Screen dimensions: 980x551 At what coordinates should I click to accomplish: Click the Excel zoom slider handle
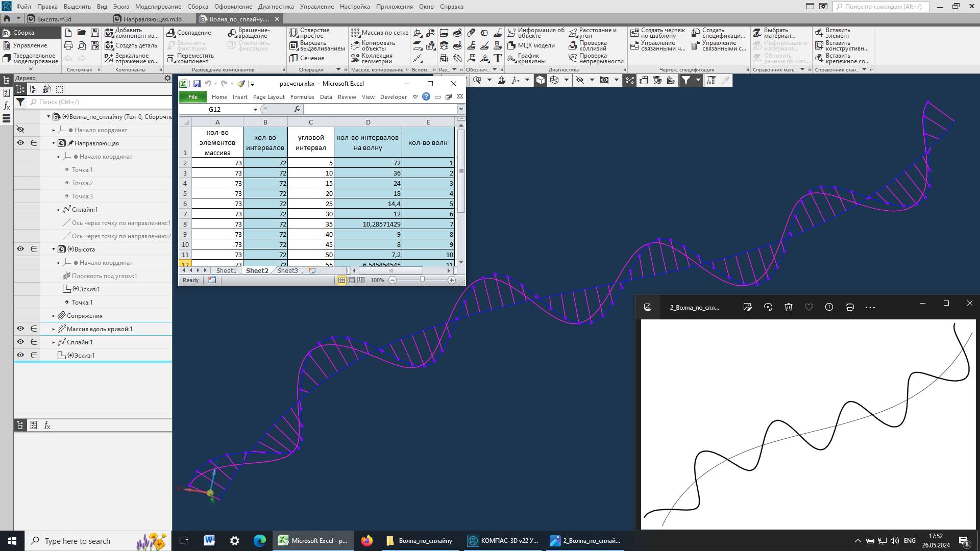coord(422,280)
